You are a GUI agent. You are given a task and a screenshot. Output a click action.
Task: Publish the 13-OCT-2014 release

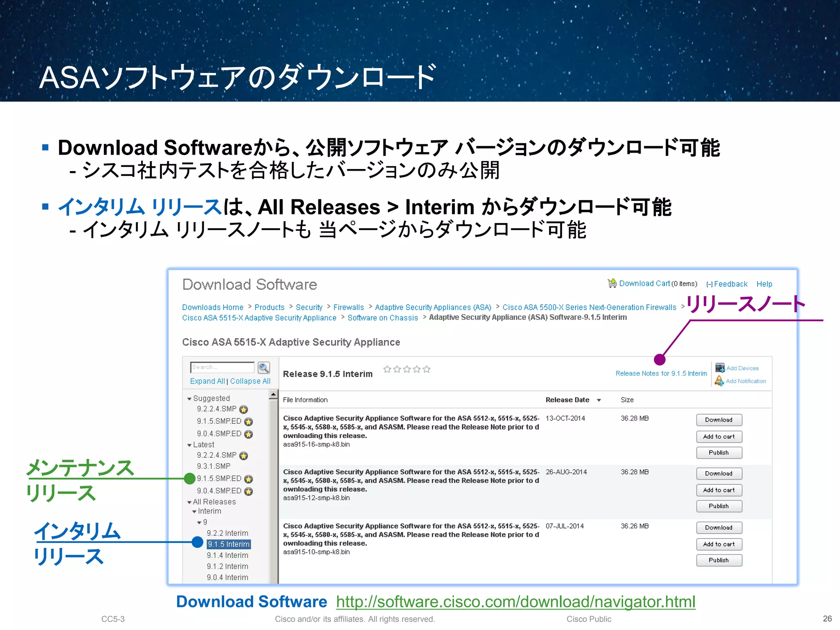[x=719, y=453]
